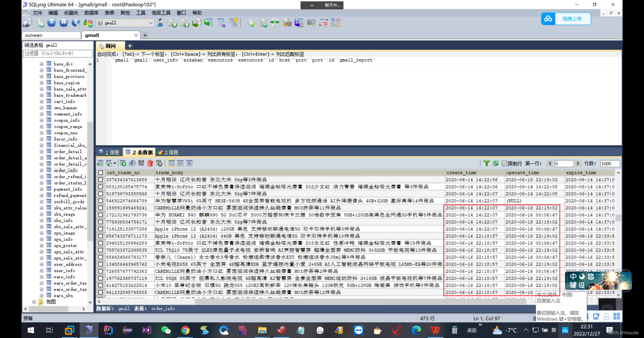Click the 拖拽上传 upload button
This screenshot has width=644, height=338.
(x=566, y=19)
